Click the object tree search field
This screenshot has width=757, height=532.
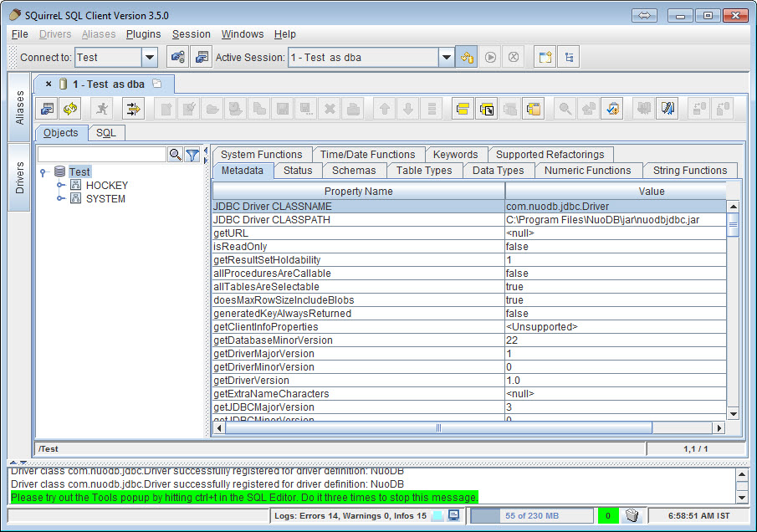(102, 155)
